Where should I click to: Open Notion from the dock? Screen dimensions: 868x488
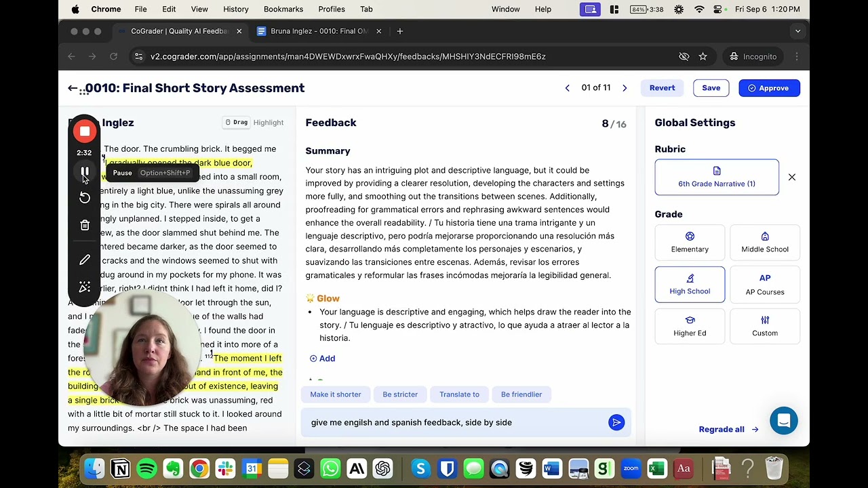120,468
